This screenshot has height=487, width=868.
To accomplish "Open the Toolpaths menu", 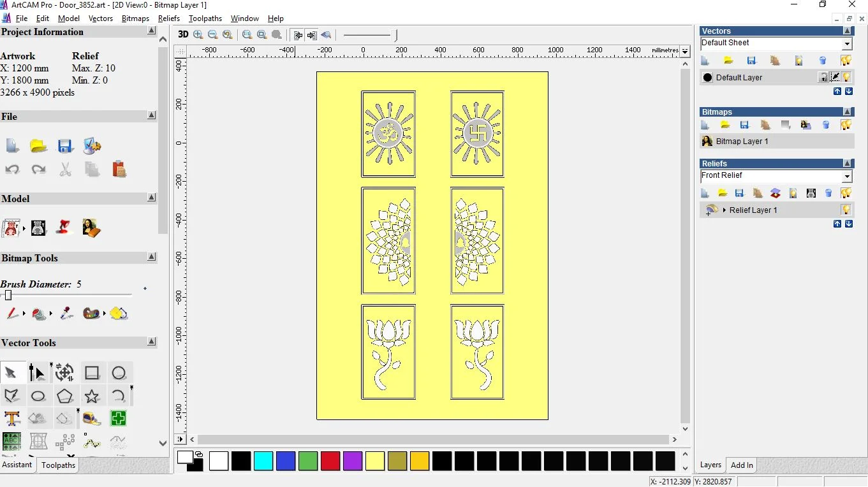I will (x=205, y=18).
